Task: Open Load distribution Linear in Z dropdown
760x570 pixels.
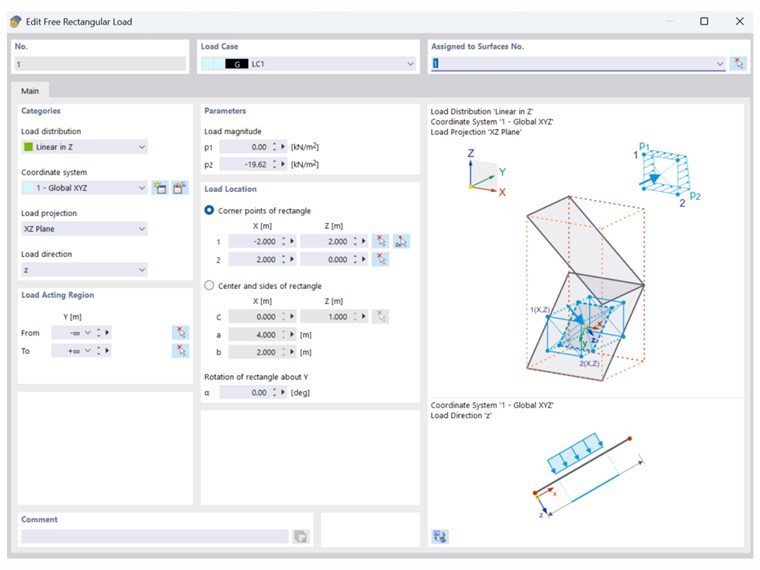Action: coord(142,147)
